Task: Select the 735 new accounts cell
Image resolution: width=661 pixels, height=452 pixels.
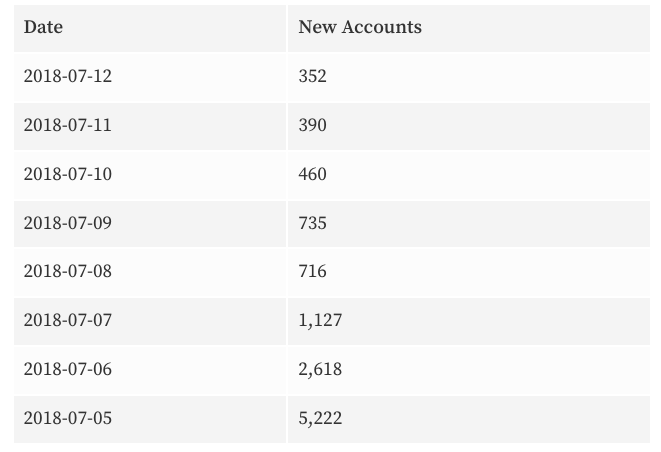Action: click(312, 223)
